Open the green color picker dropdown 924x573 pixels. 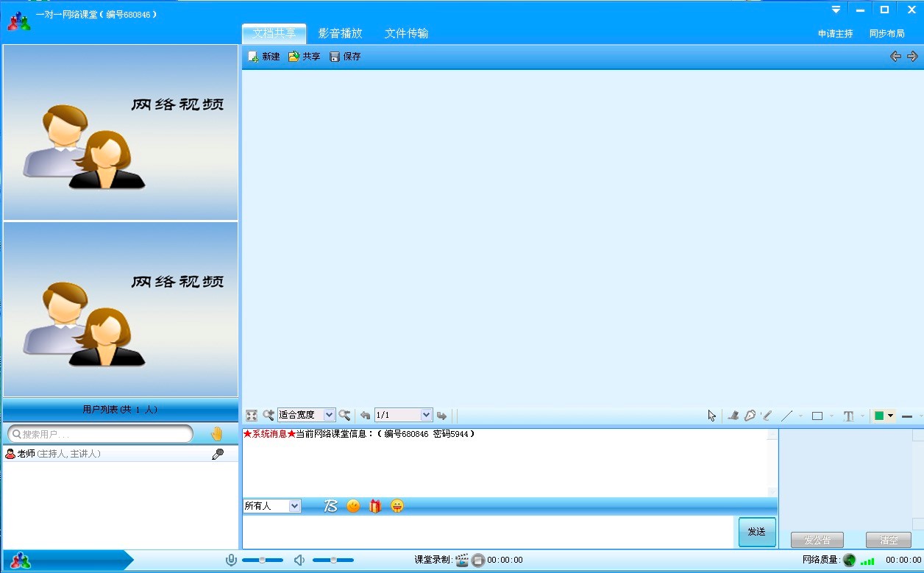(x=890, y=416)
